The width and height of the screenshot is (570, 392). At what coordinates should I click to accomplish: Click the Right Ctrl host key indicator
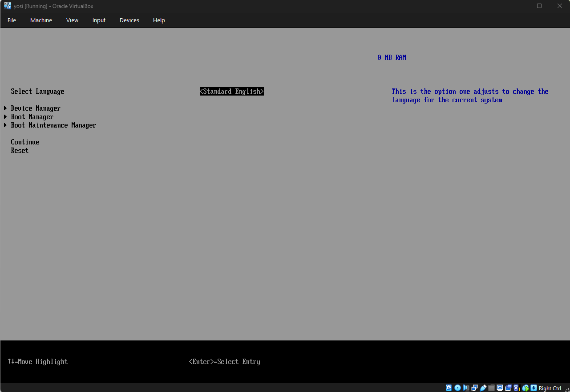(x=550, y=388)
